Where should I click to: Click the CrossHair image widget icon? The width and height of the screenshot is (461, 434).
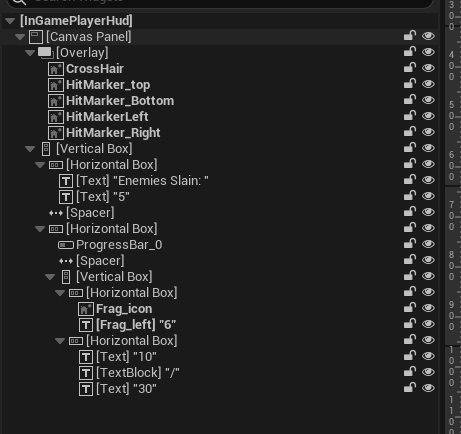click(x=56, y=69)
